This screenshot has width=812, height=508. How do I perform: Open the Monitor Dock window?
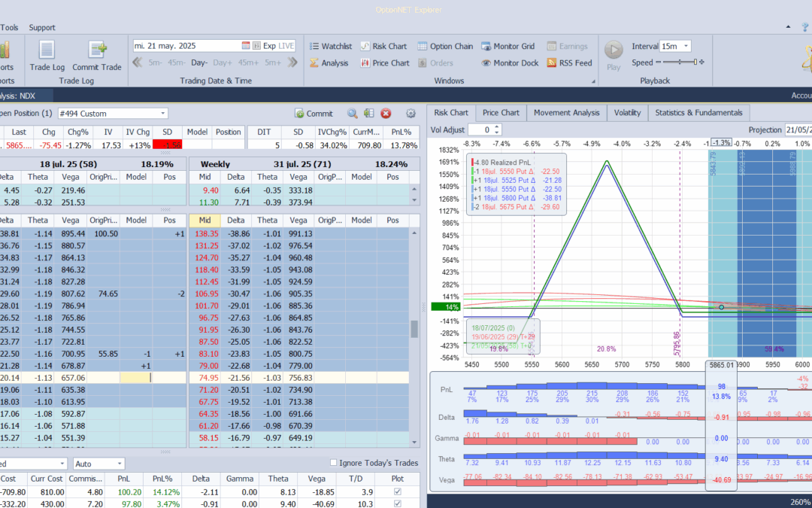click(510, 62)
